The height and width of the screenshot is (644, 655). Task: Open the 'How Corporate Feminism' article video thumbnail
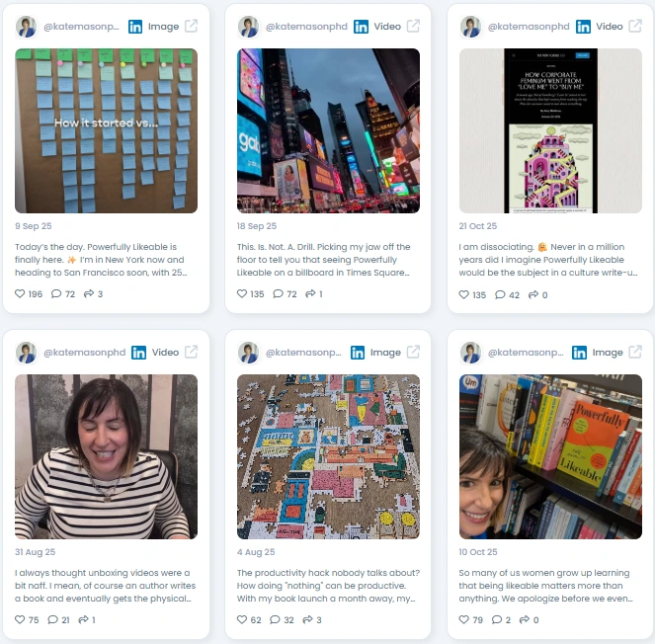pyautogui.click(x=550, y=130)
